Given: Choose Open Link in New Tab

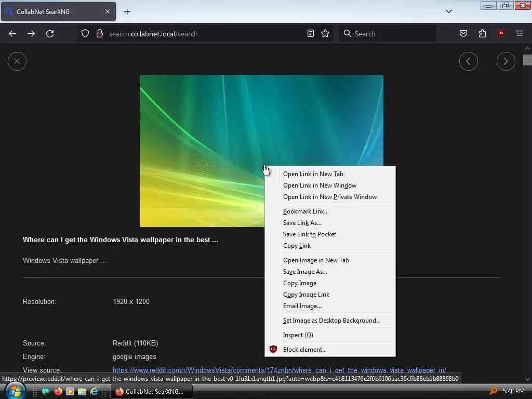Looking at the screenshot, I should pos(330,174).
